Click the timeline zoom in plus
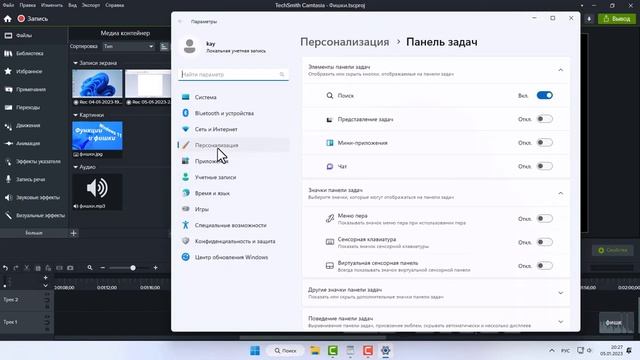Screen dimensions: 640x360 coord(156,268)
